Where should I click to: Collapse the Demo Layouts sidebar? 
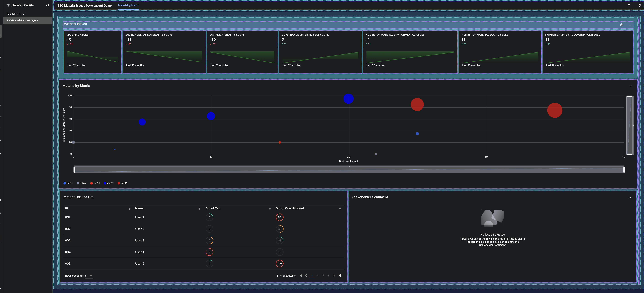[48, 5]
